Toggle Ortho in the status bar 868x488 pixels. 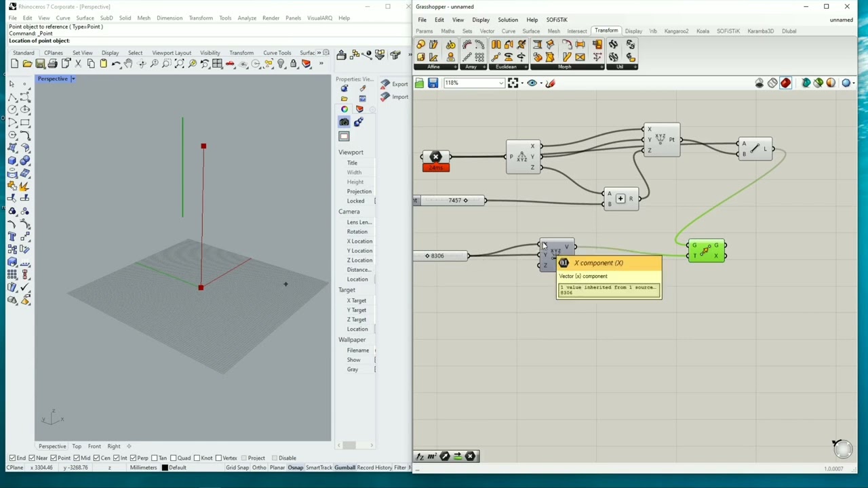pyautogui.click(x=259, y=468)
